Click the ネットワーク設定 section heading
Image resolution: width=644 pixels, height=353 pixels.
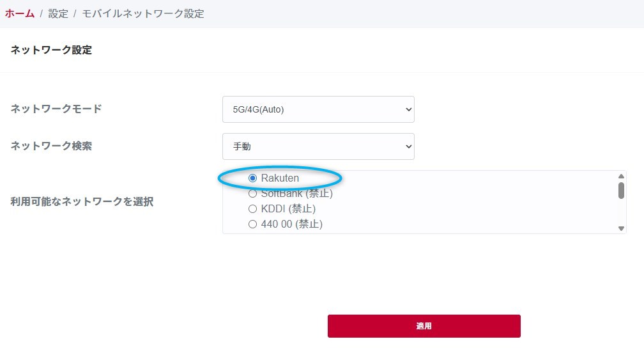pyautogui.click(x=51, y=50)
